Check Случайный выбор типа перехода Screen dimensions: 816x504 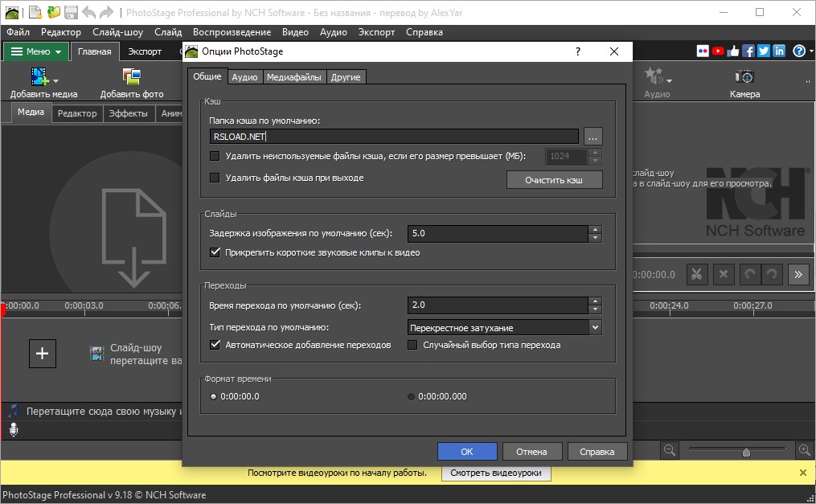[x=412, y=345]
